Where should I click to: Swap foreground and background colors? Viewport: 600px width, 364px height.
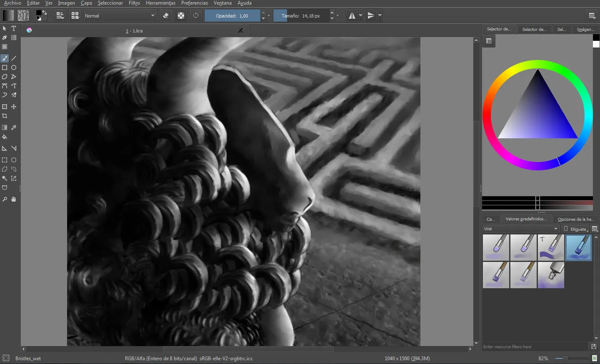[x=45, y=12]
